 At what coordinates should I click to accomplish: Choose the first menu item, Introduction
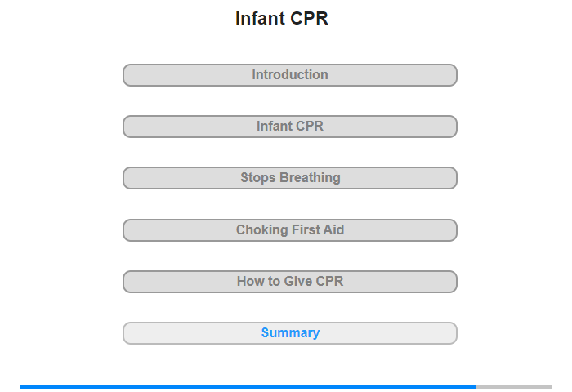pyautogui.click(x=290, y=75)
